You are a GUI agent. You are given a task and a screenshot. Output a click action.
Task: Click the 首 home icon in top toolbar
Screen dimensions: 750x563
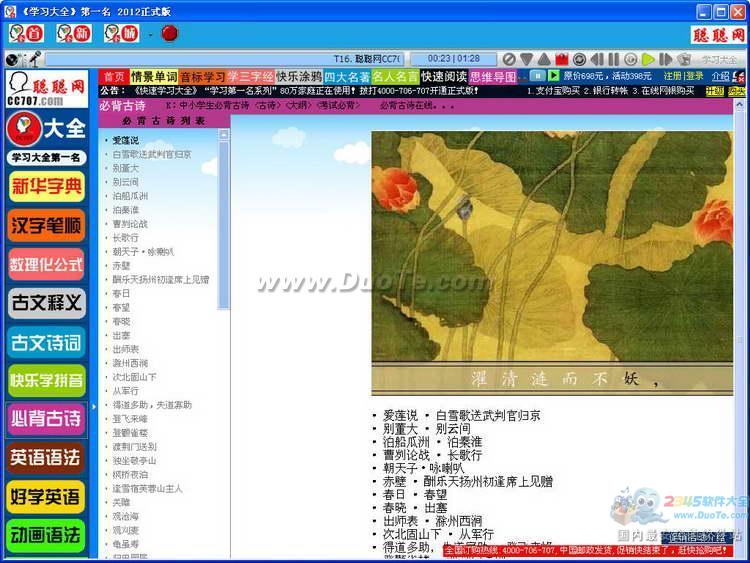26,33
